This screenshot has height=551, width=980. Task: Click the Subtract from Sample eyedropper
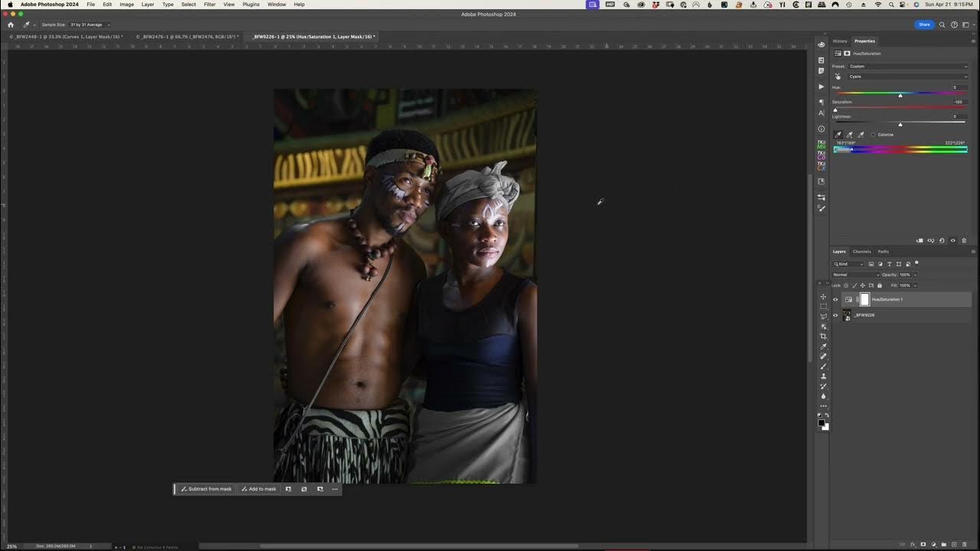[x=861, y=135]
